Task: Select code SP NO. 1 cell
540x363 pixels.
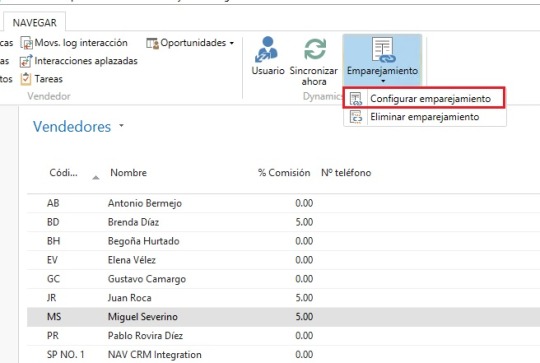Action: coord(65,354)
